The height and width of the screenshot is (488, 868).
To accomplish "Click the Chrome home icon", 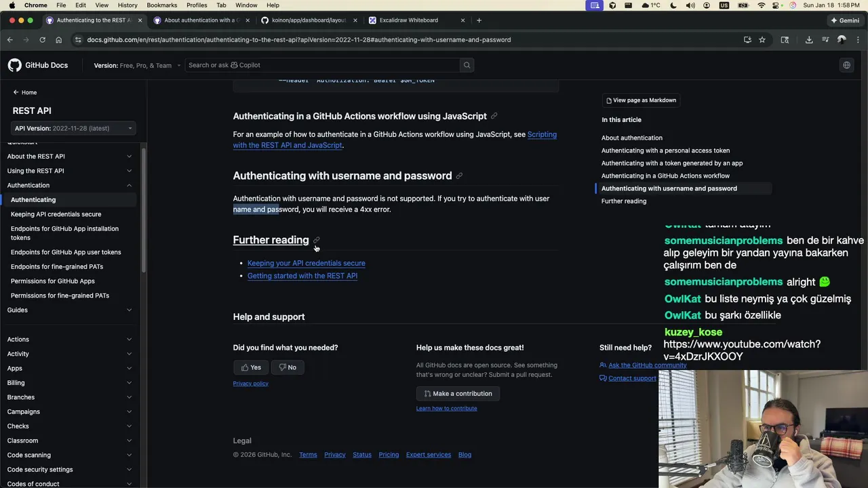I will [x=58, y=40].
